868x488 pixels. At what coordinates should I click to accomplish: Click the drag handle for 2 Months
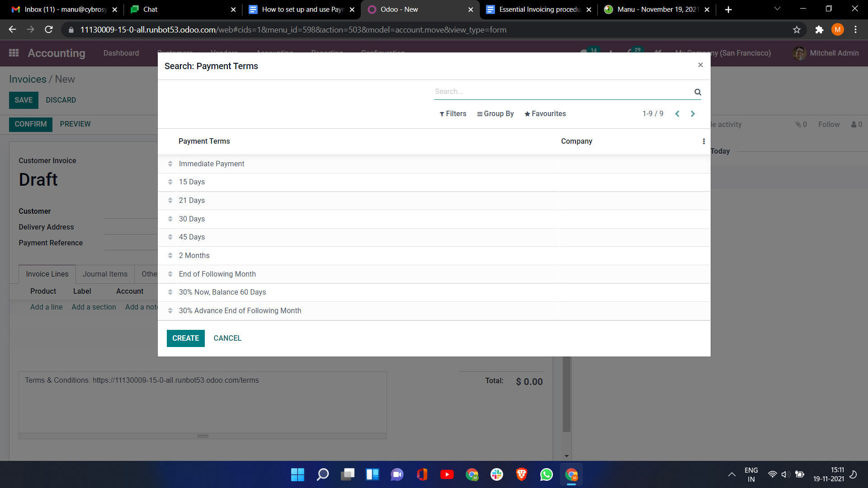click(x=170, y=255)
